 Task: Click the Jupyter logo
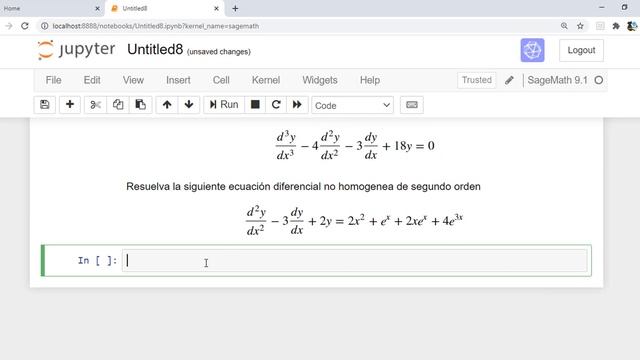(x=76, y=50)
